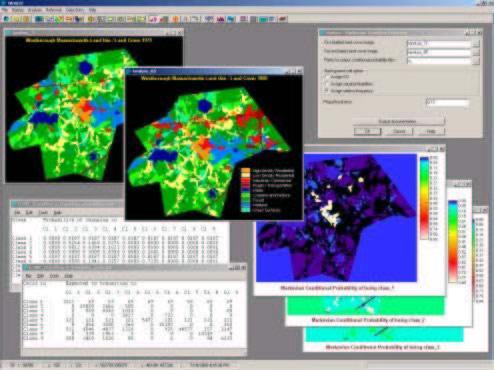Click the globe icon starting the main toolbar
Viewport: 494px width, 370px height.
coord(7,19)
